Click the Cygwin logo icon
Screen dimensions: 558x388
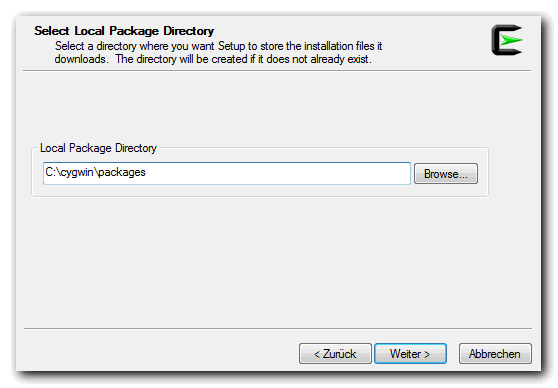tap(507, 40)
